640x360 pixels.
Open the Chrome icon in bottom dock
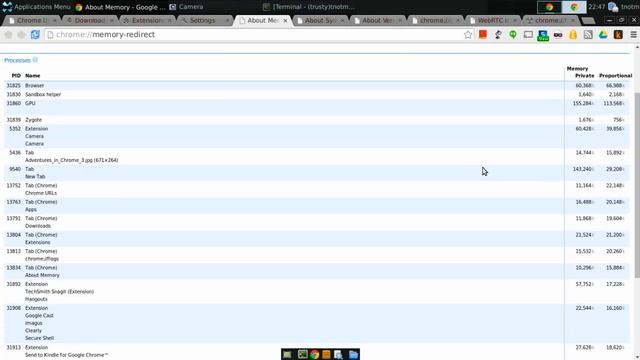314,354
